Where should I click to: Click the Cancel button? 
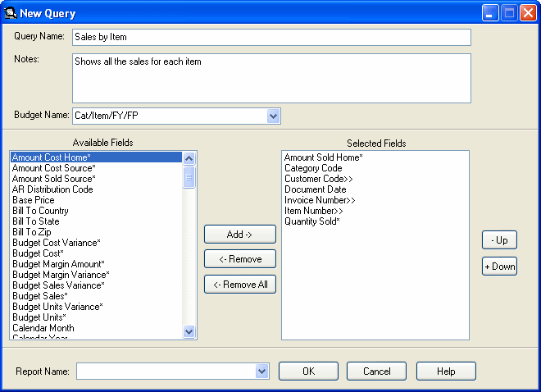(x=376, y=371)
